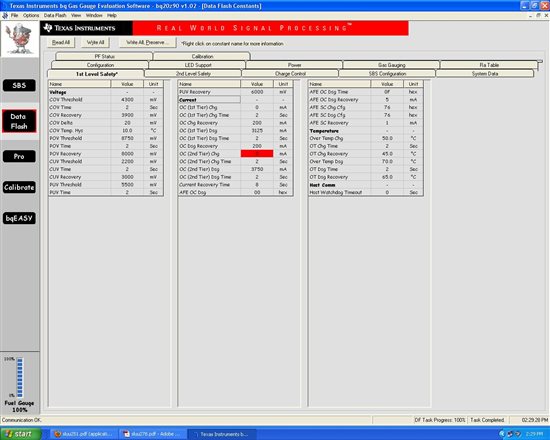Switch to the System Data tab
Screen dimensions: 550x440
(485, 74)
